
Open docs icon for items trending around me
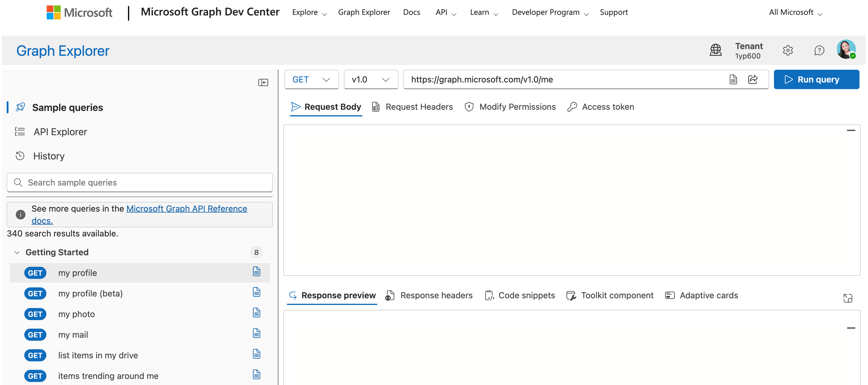[x=256, y=374]
